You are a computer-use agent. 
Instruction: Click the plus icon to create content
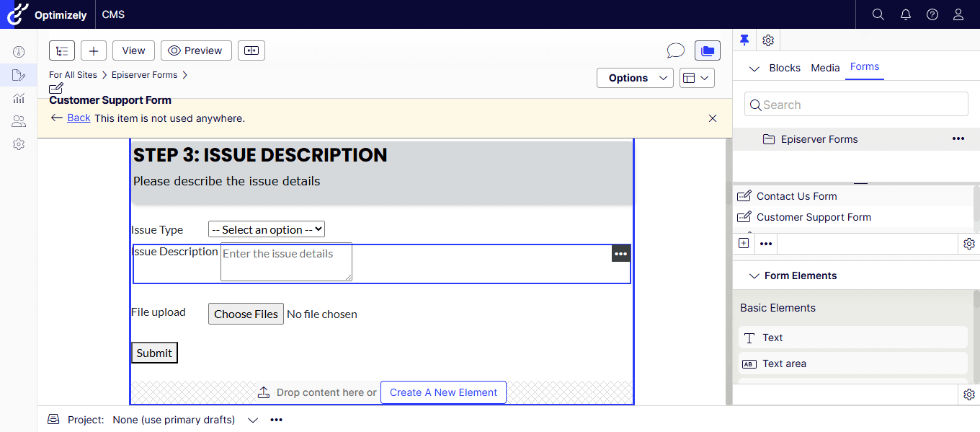click(94, 50)
